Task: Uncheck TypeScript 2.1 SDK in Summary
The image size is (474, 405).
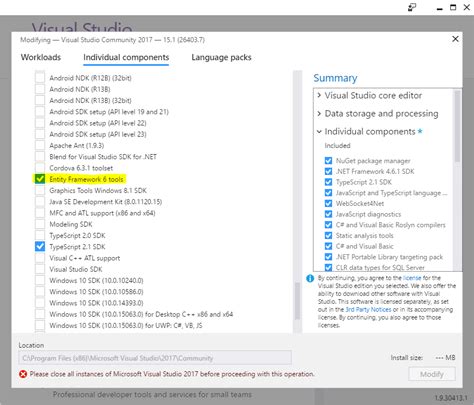Action: [328, 182]
